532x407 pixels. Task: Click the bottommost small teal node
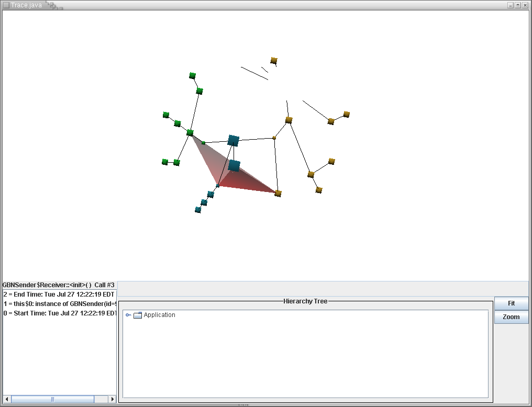coord(198,210)
